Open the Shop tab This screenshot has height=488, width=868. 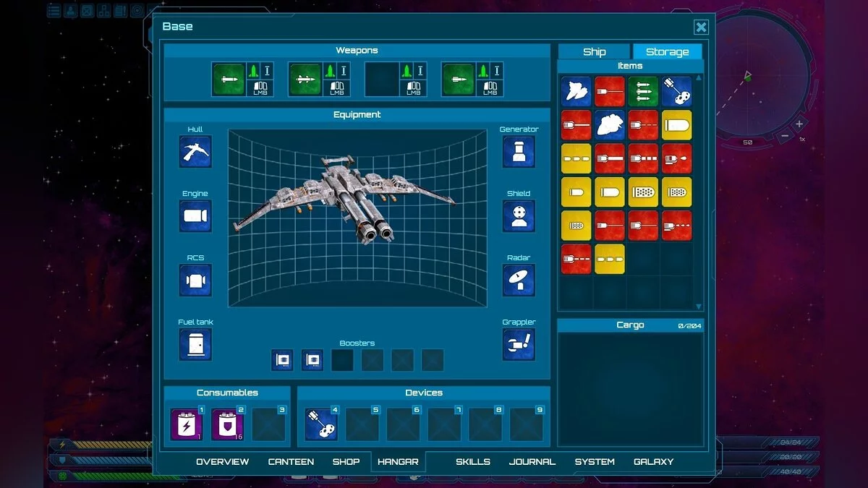[x=346, y=461]
